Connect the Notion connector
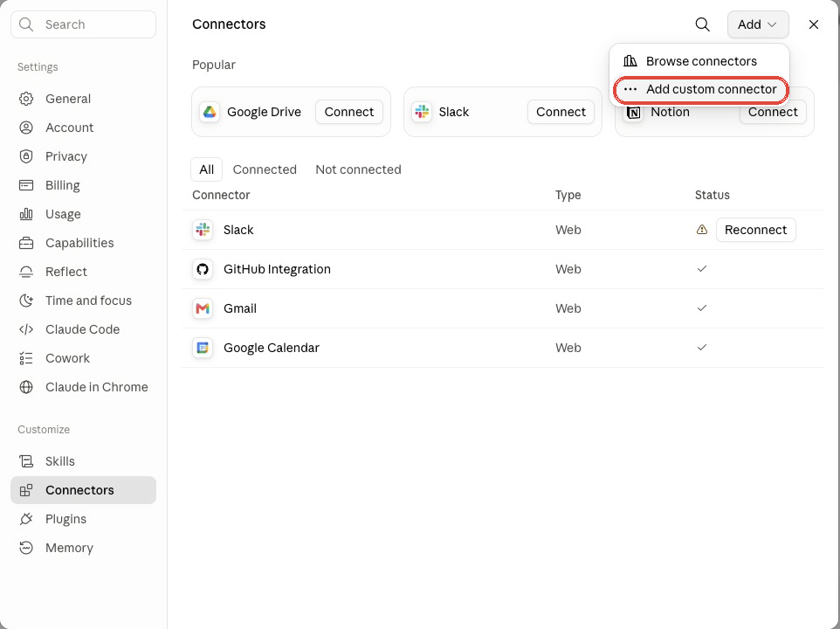Screen dimensions: 840x629 pyautogui.click(x=773, y=113)
